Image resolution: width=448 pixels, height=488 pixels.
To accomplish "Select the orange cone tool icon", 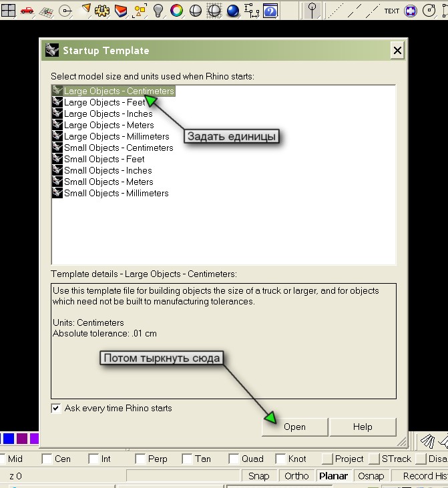I will point(86,9).
